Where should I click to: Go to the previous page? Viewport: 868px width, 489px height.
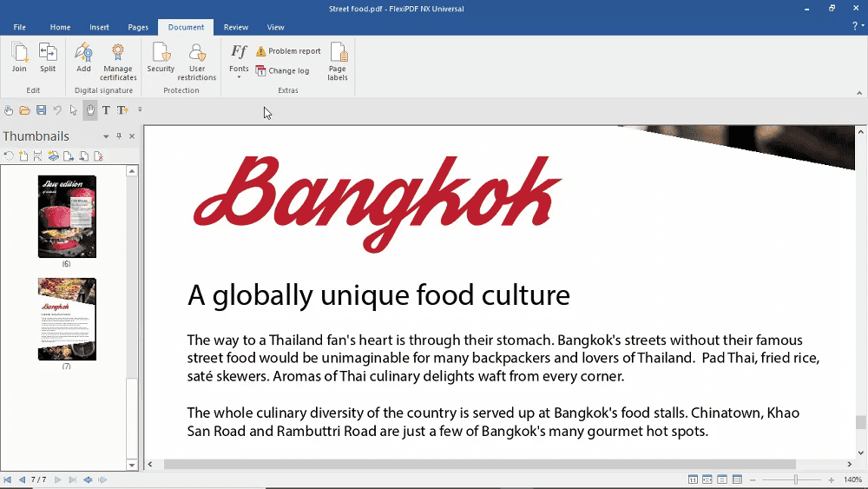tap(23, 479)
